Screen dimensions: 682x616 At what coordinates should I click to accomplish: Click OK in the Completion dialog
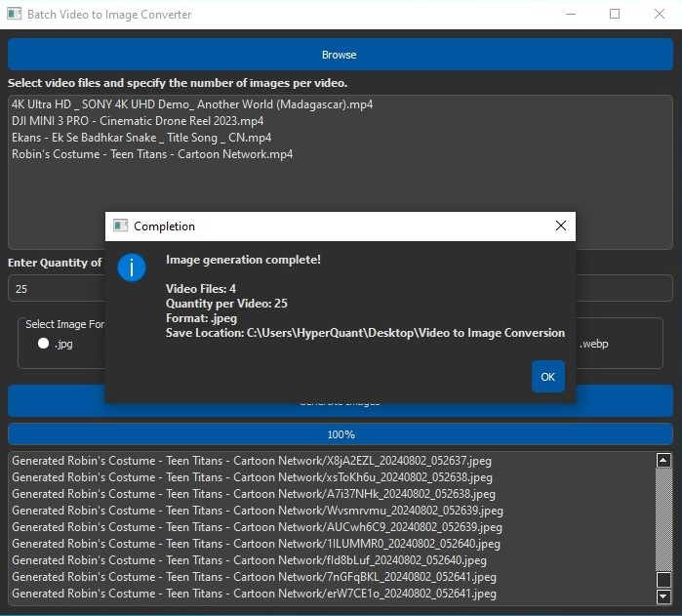[547, 377]
